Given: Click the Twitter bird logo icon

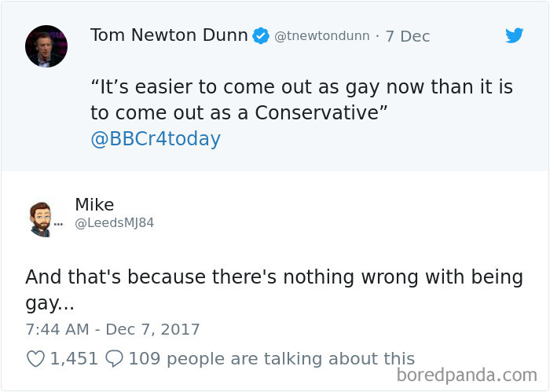Looking at the screenshot, I should point(515,35).
